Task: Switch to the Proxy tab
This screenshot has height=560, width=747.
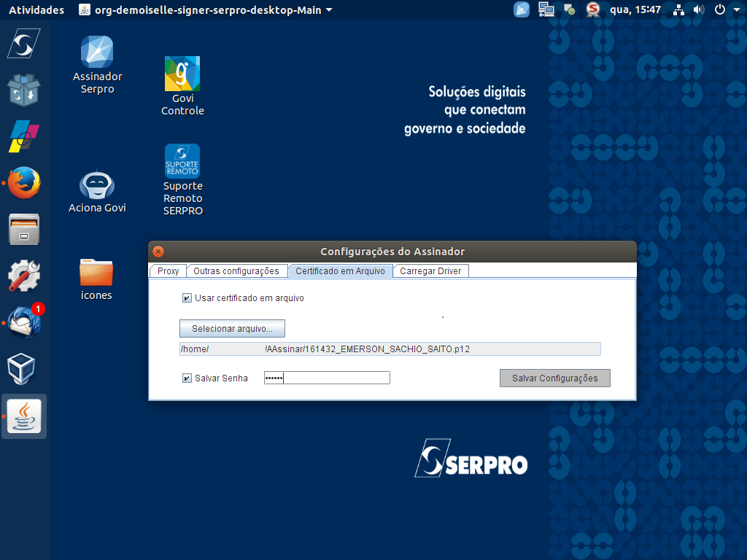Action: 168,271
